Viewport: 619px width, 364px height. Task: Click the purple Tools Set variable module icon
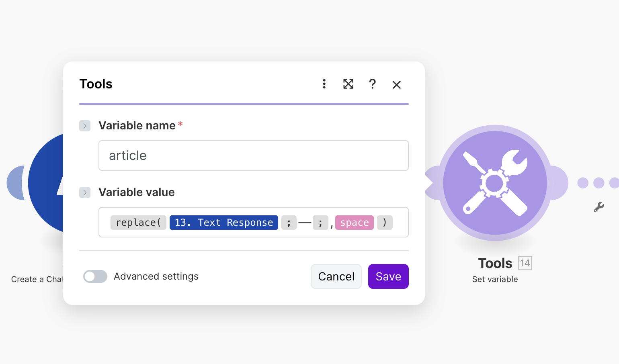[x=495, y=183]
